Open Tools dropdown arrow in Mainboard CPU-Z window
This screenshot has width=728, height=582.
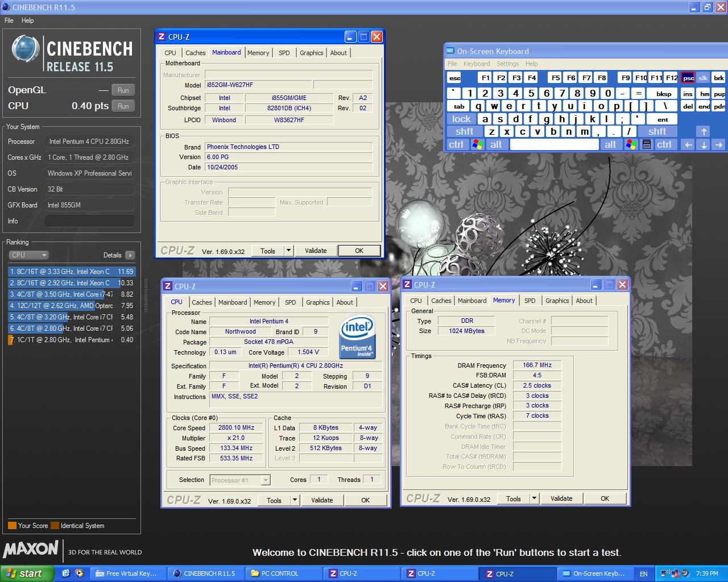pos(288,251)
